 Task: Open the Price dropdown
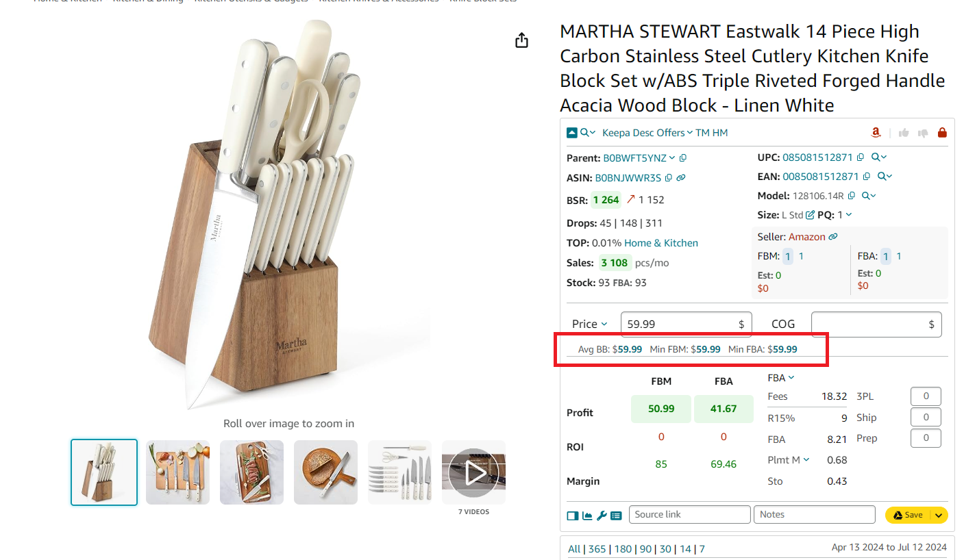[x=589, y=324]
